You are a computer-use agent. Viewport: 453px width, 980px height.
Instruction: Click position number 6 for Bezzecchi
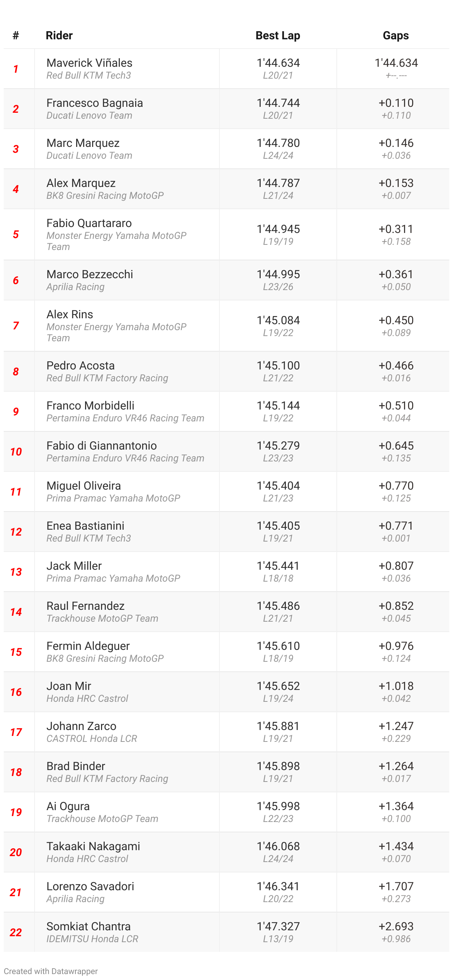point(16,280)
